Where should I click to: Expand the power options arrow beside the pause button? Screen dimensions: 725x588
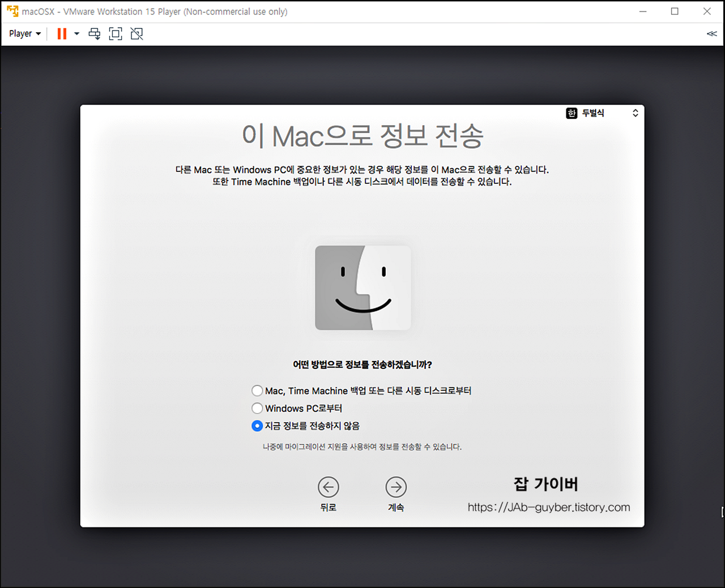(76, 34)
